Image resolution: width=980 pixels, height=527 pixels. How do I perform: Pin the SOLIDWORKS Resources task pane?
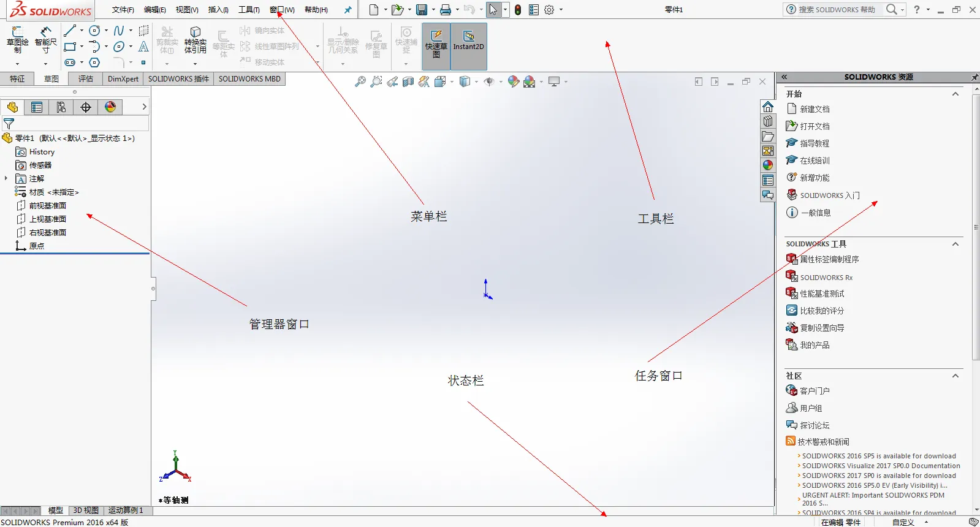coord(974,77)
